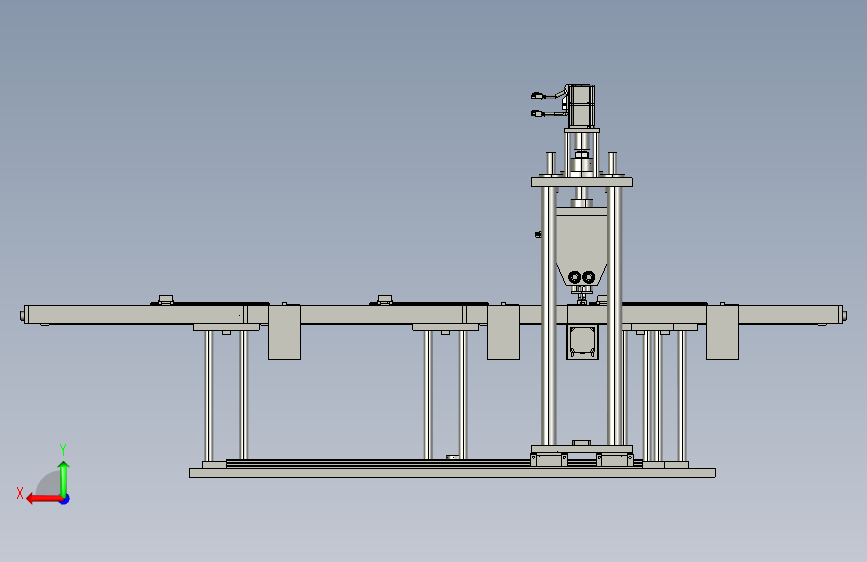
Task: Select the leftmost hanging block under the conveyor
Action: tap(284, 332)
